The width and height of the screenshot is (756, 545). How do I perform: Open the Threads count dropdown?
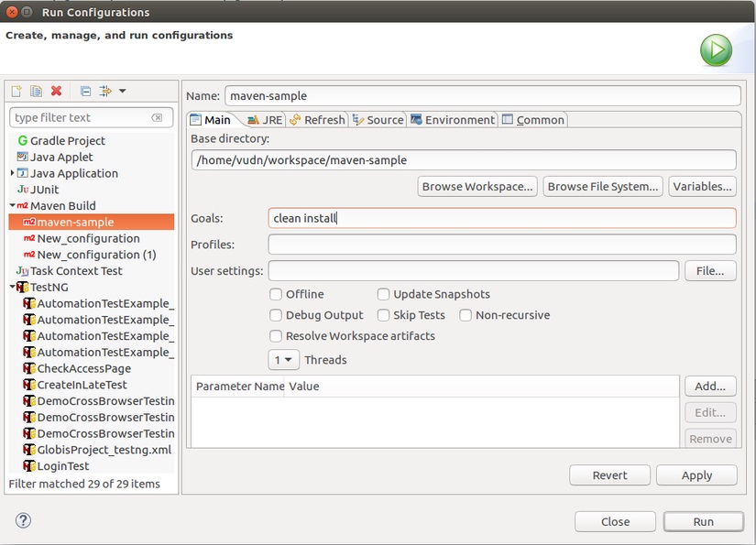click(284, 360)
